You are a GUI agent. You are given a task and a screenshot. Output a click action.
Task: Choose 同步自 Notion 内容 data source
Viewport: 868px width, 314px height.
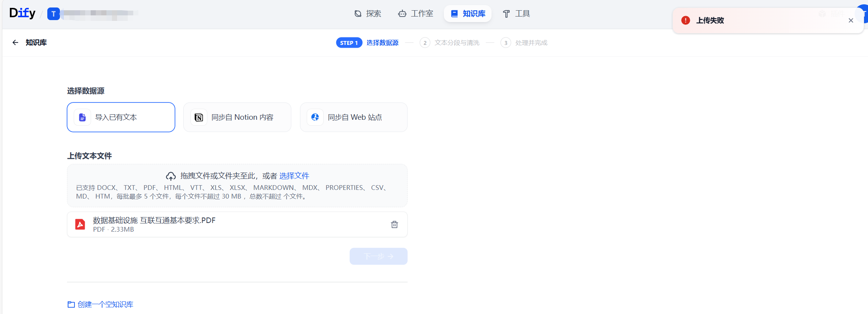pos(237,117)
